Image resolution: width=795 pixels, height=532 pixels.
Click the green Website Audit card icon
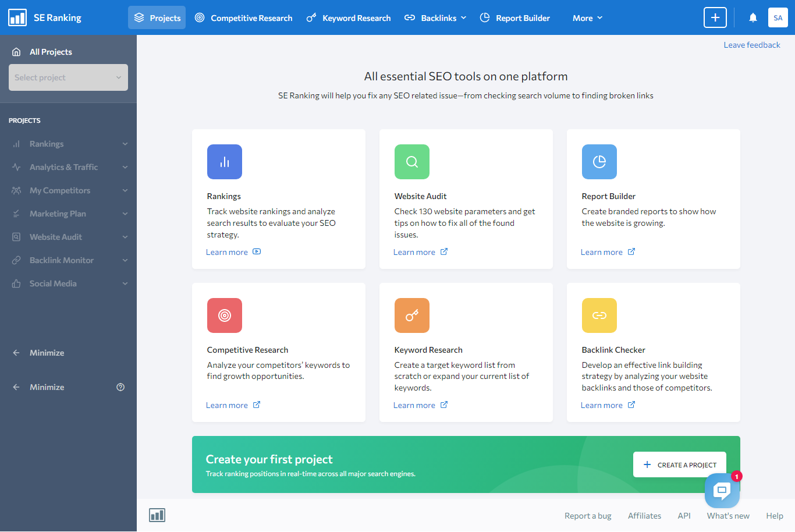pyautogui.click(x=412, y=162)
